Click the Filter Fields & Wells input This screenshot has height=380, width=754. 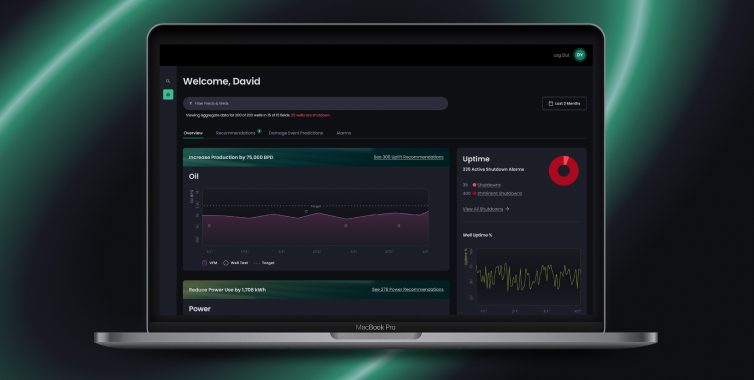pos(315,103)
